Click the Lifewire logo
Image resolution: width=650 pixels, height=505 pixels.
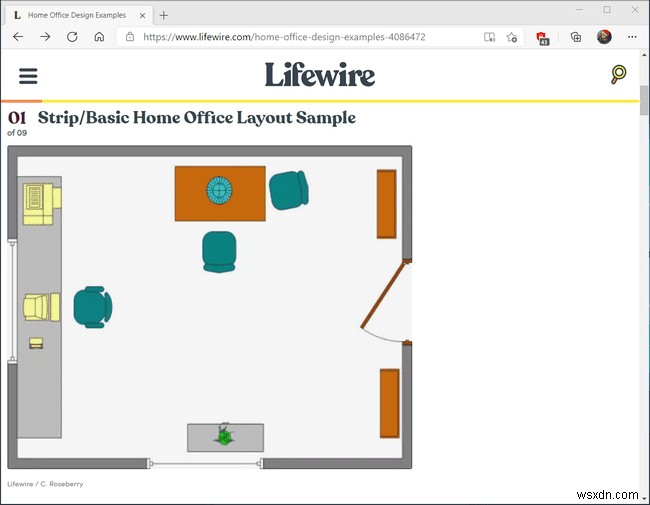click(320, 75)
